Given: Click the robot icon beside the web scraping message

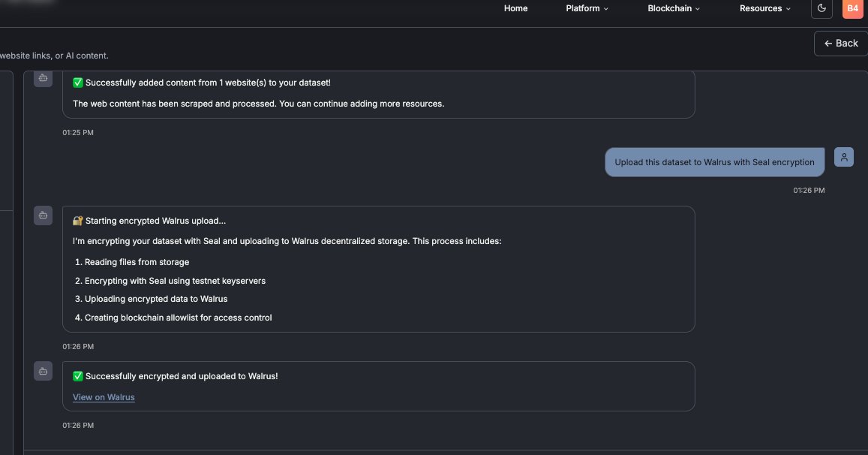Looking at the screenshot, I should (x=43, y=77).
